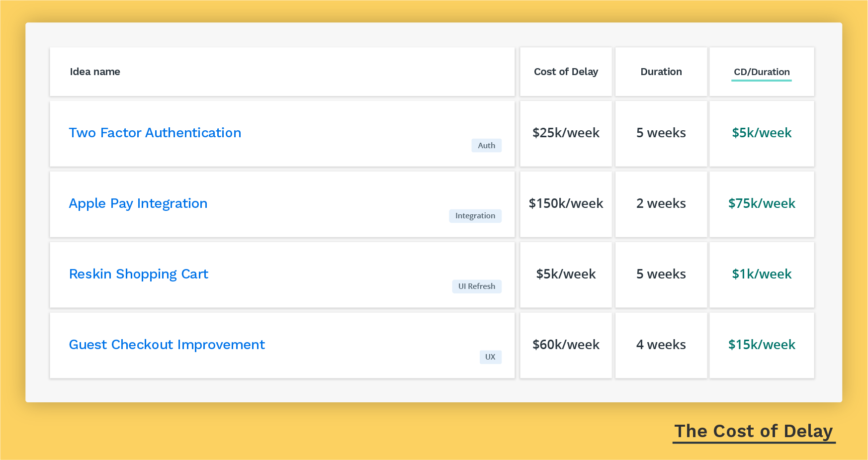
Task: Sort by the CD/Duration column header
Action: (x=762, y=72)
